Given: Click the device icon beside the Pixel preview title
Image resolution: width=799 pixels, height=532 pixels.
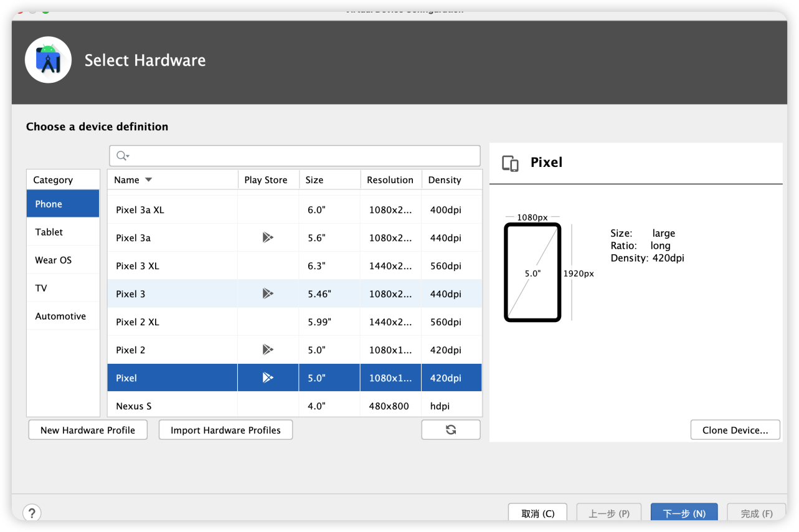Looking at the screenshot, I should click(x=510, y=163).
